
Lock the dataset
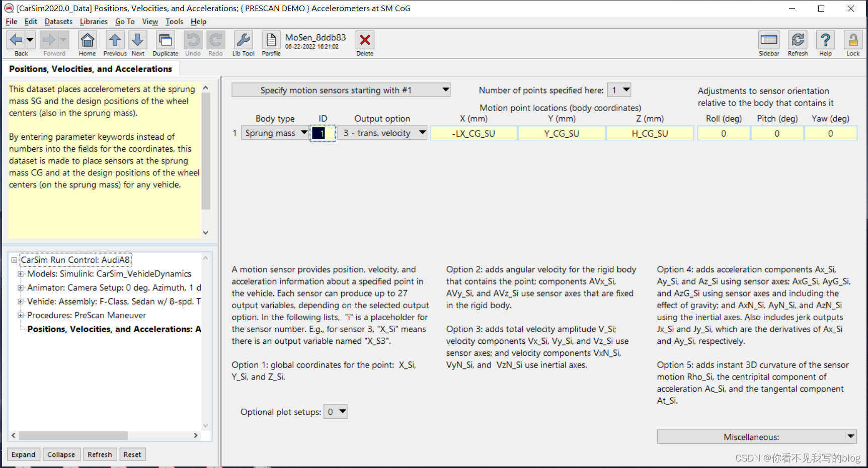coord(853,40)
